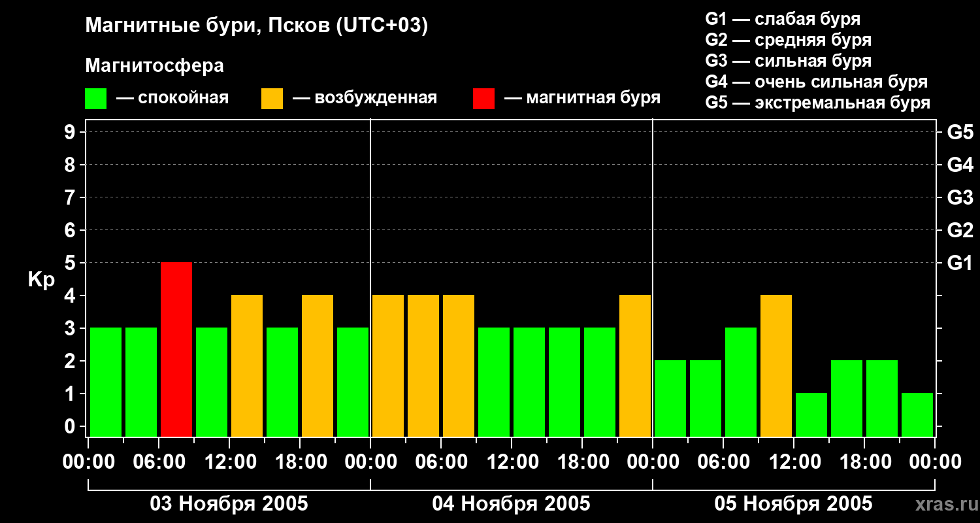Click the '12:00' time label for 04 Ноября
980x523 pixels.
click(x=512, y=462)
